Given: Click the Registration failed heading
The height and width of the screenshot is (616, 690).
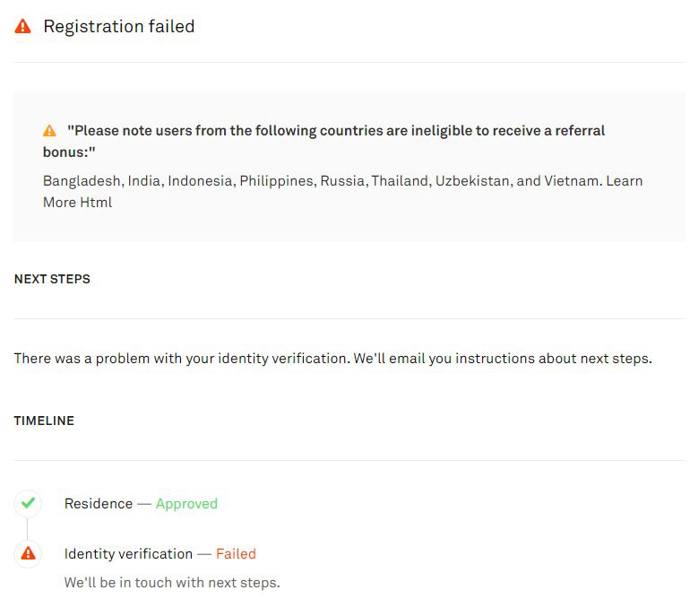Looking at the screenshot, I should (119, 26).
